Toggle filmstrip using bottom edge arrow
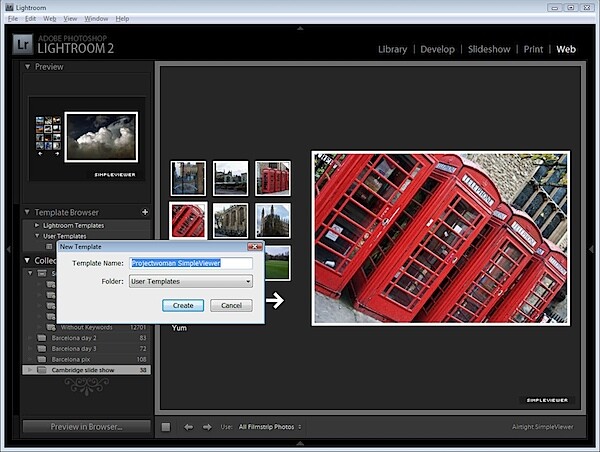The image size is (600, 452). tap(300, 443)
